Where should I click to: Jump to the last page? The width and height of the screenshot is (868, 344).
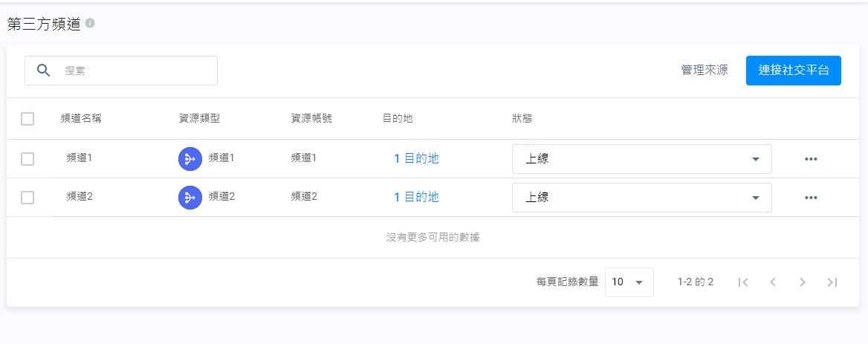(x=832, y=282)
